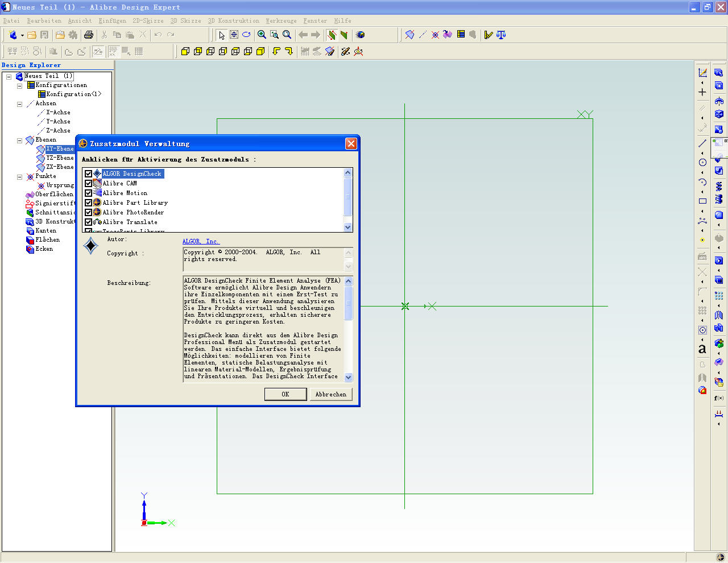Click down arrow of add-on list scrollbar
The height and width of the screenshot is (563, 728).
pyautogui.click(x=348, y=227)
